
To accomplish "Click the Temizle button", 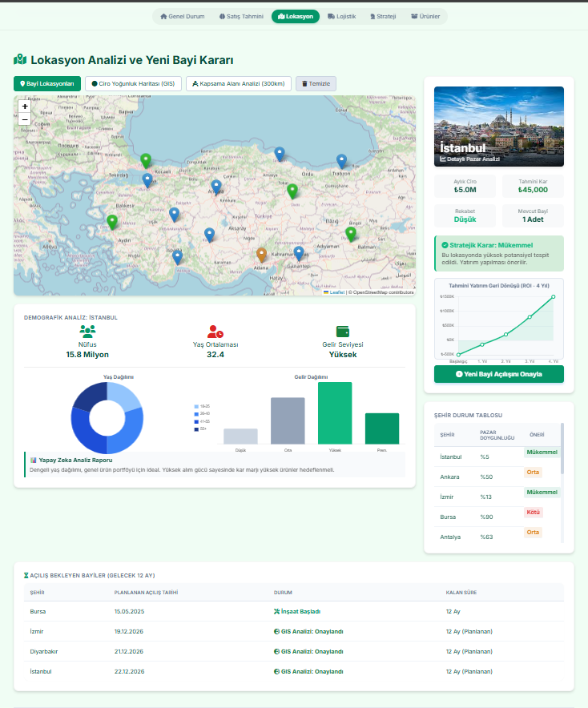I will click(316, 83).
